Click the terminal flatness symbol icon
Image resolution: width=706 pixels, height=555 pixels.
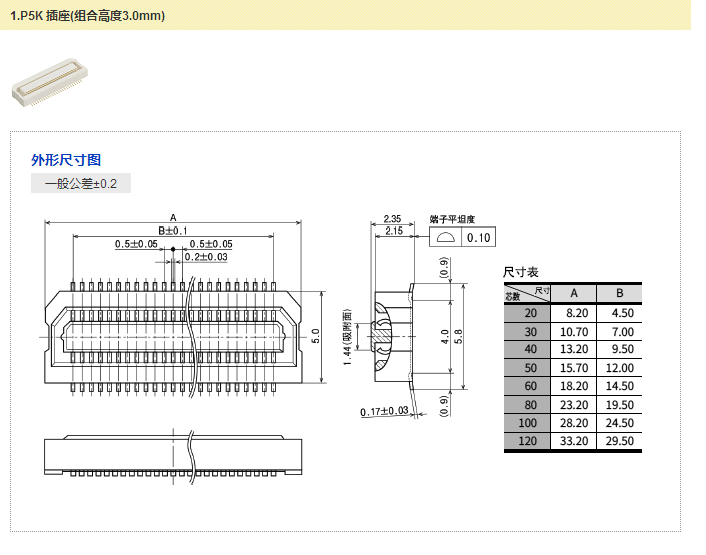pos(445,237)
